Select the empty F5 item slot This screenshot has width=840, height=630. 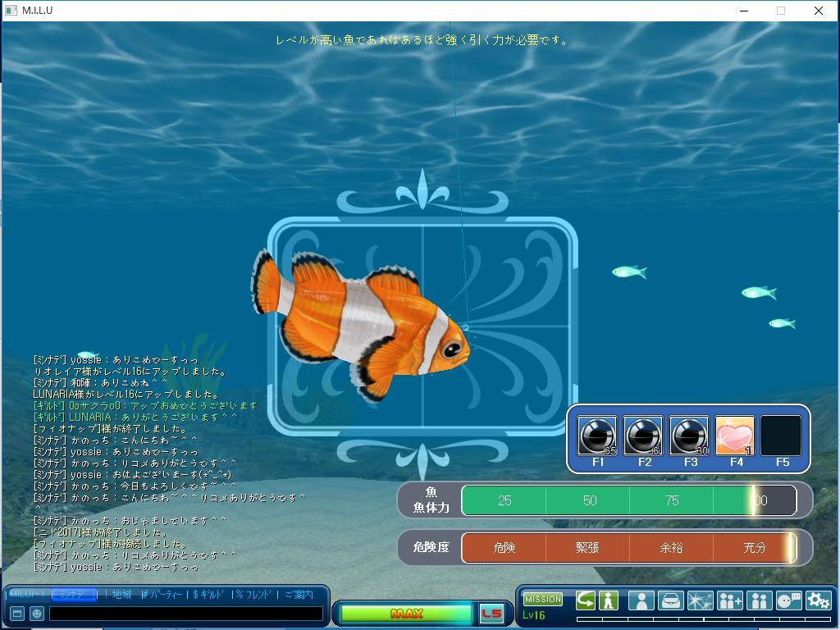[x=781, y=435]
